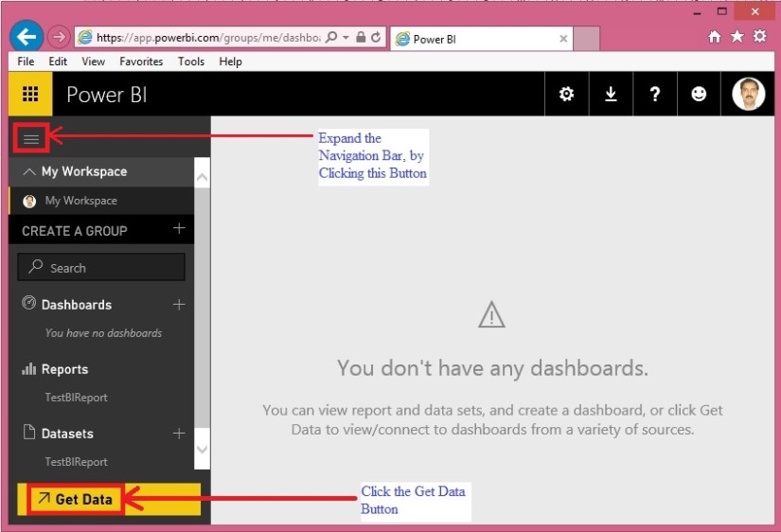The width and height of the screenshot is (781, 532).
Task: Click the Power BI title logo text
Action: (x=107, y=95)
